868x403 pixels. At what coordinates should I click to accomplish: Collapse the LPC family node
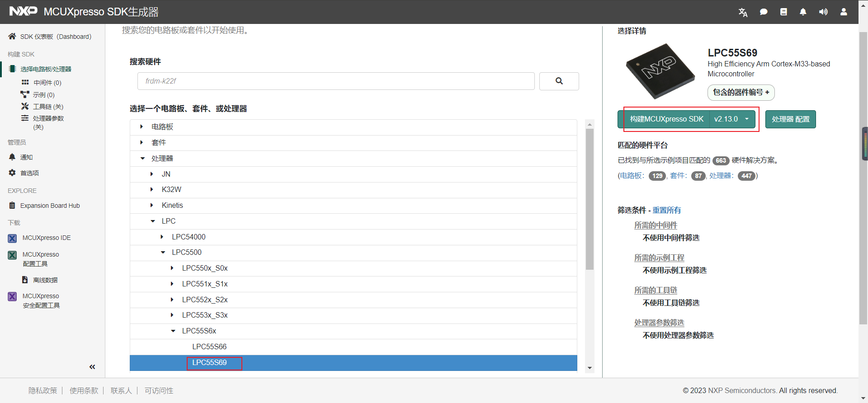[x=153, y=221]
